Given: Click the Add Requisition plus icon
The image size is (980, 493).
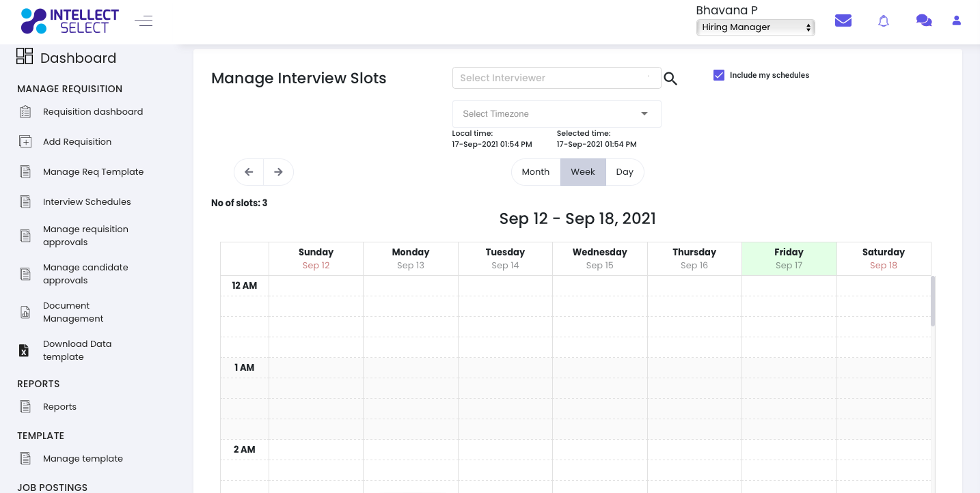Looking at the screenshot, I should click(25, 142).
